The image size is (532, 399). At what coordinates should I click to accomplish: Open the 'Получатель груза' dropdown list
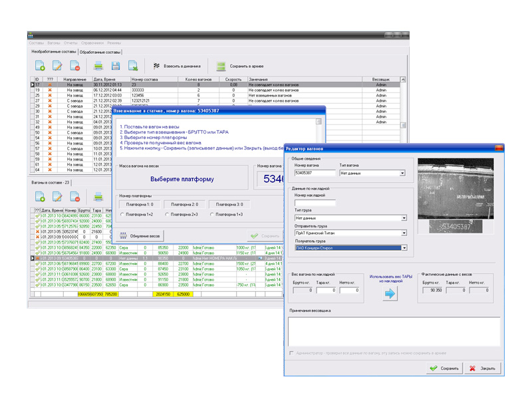point(404,248)
